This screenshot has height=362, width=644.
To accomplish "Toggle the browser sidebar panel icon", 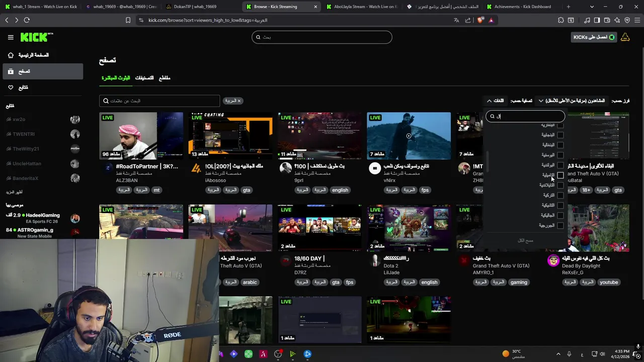I will pyautogui.click(x=597, y=20).
